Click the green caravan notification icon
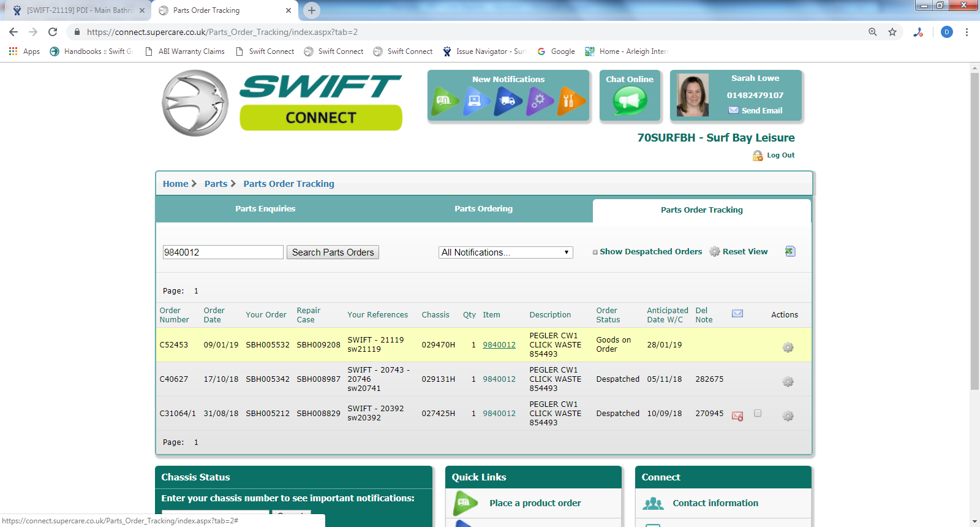Viewport: 980px width, 527px height. tap(445, 101)
